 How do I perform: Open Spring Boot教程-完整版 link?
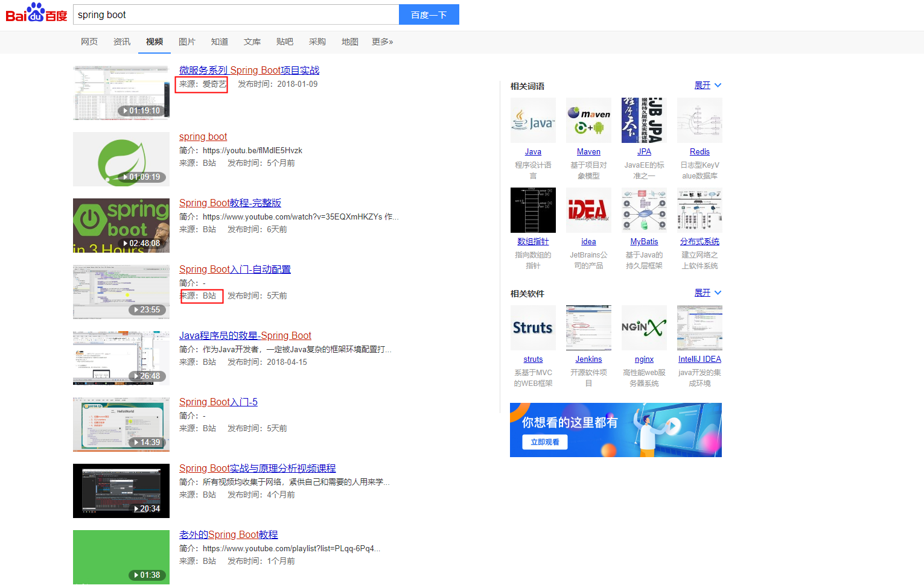click(x=230, y=203)
